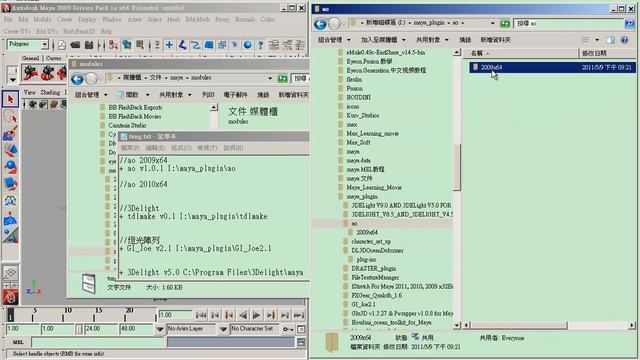The image size is (640, 360).
Task: Activate the Move tool in Maya toolbox
Action: 10,150
